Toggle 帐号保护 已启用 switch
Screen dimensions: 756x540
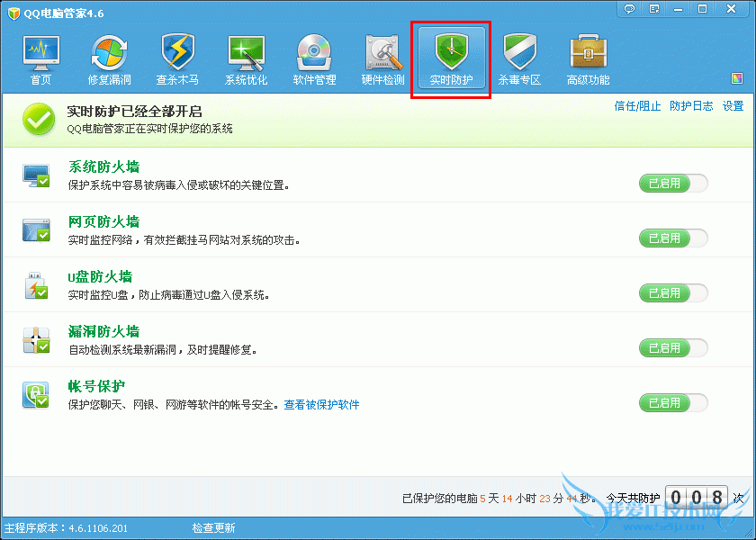pos(673,403)
